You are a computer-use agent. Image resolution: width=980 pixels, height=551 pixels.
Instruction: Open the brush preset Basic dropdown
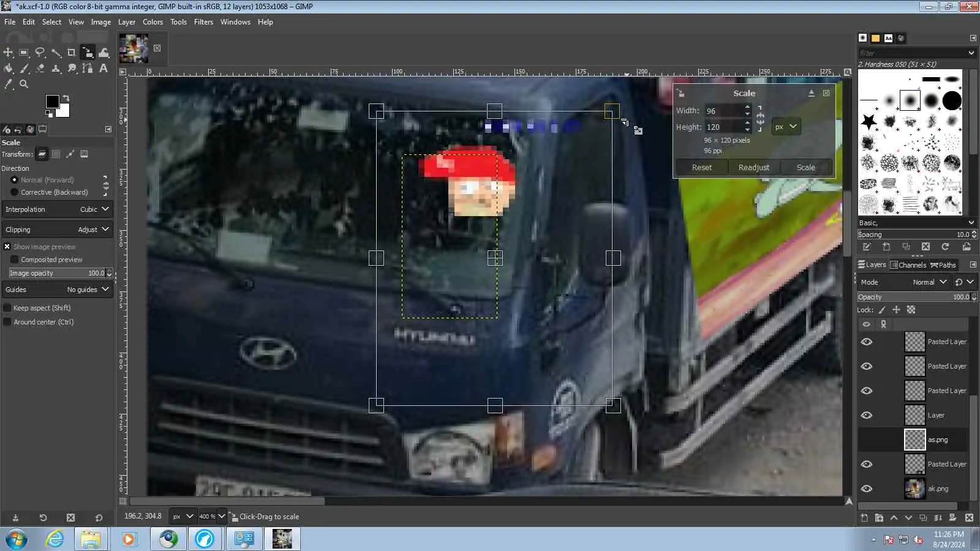tap(917, 223)
